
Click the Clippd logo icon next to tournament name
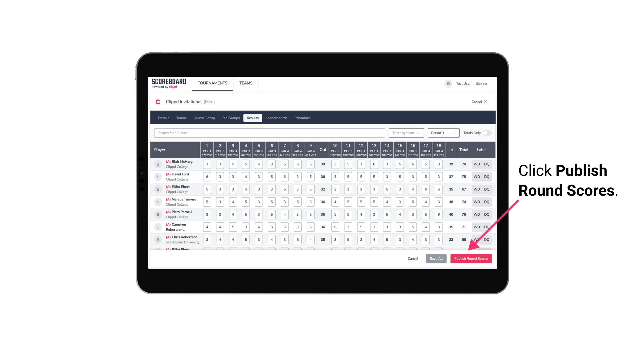[159, 102]
